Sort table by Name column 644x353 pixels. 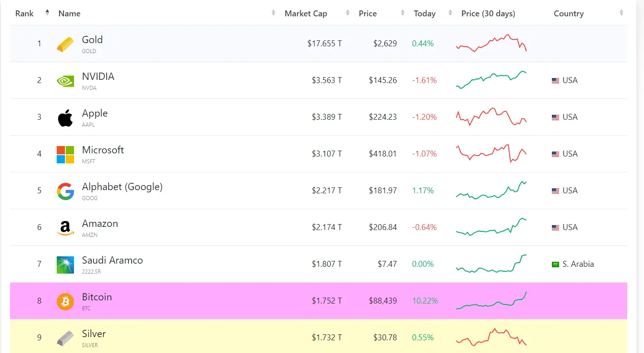[69, 14]
